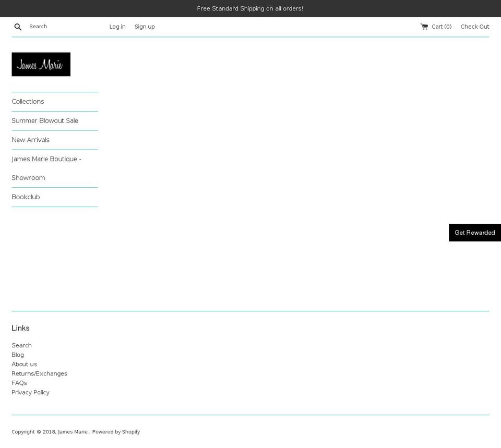Open the Collections page

(x=28, y=101)
